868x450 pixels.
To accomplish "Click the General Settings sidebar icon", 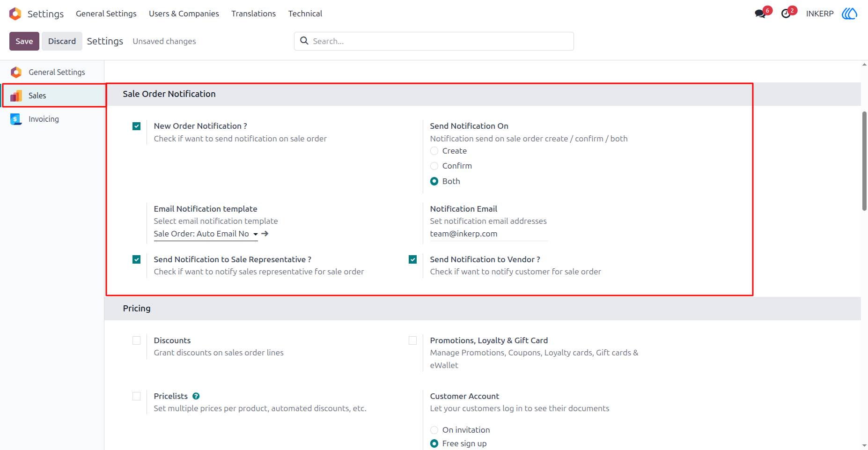I will click(16, 72).
